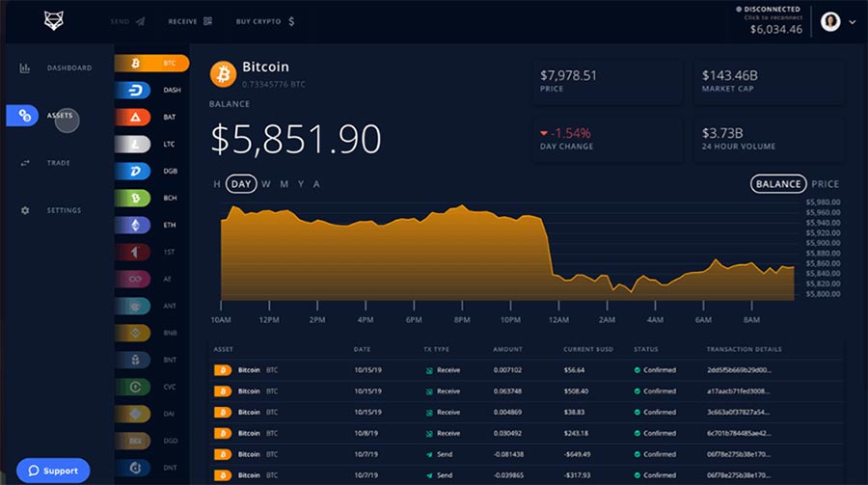Select the DAI asset icon

133,414
